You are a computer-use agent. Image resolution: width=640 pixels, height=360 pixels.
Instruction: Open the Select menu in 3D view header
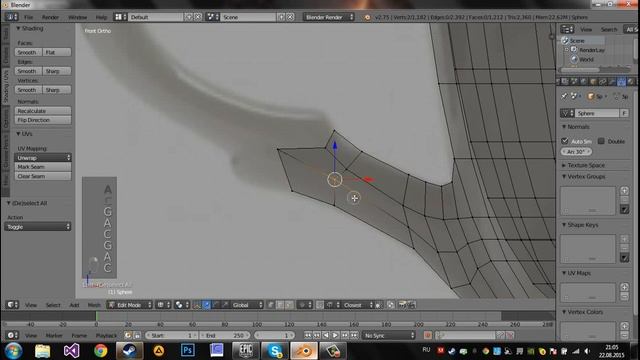53,305
